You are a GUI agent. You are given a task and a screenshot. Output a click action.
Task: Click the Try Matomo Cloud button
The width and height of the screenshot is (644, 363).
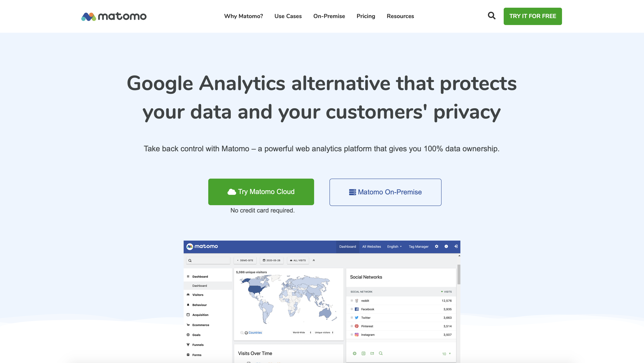(x=261, y=192)
